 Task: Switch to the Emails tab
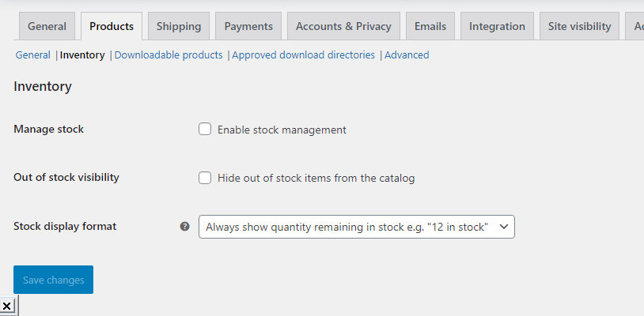tap(430, 26)
